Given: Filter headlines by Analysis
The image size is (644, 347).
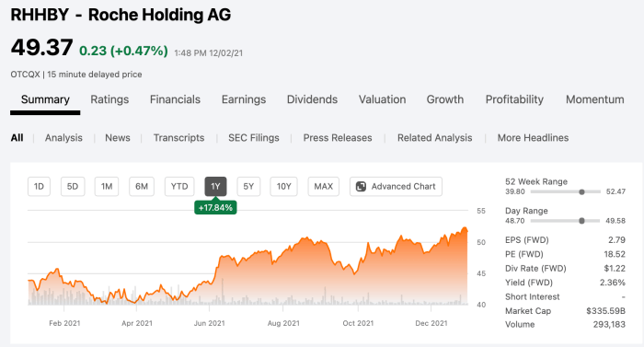Looking at the screenshot, I should 63,138.
